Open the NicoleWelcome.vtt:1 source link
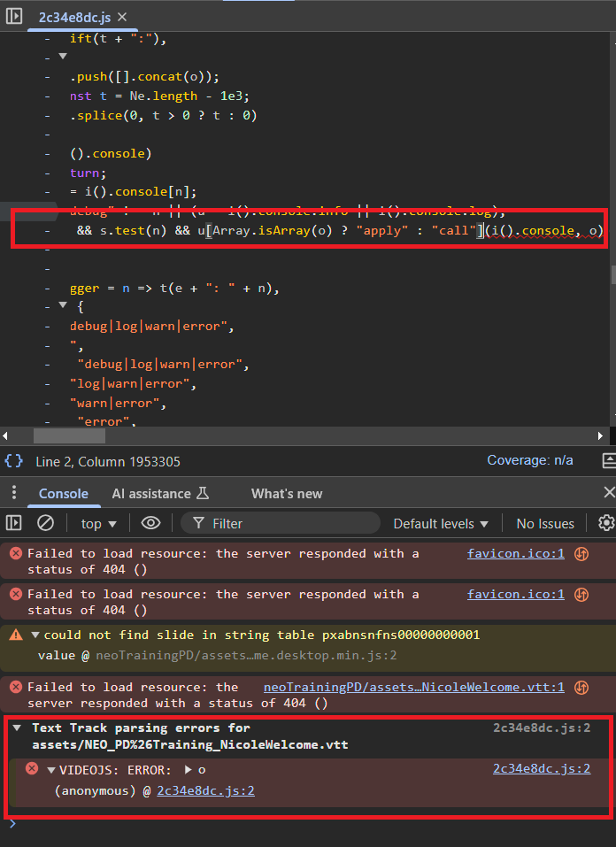This screenshot has width=616, height=847. [413, 688]
